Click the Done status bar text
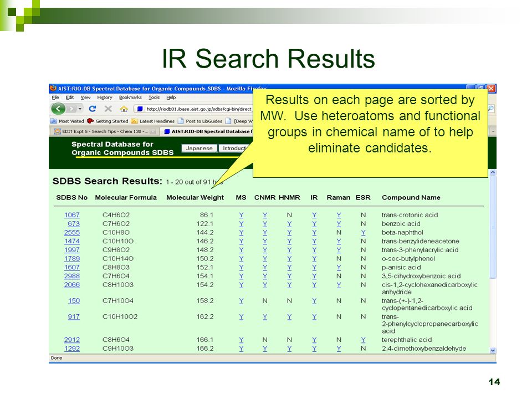The image size is (532, 399). [x=57, y=358]
